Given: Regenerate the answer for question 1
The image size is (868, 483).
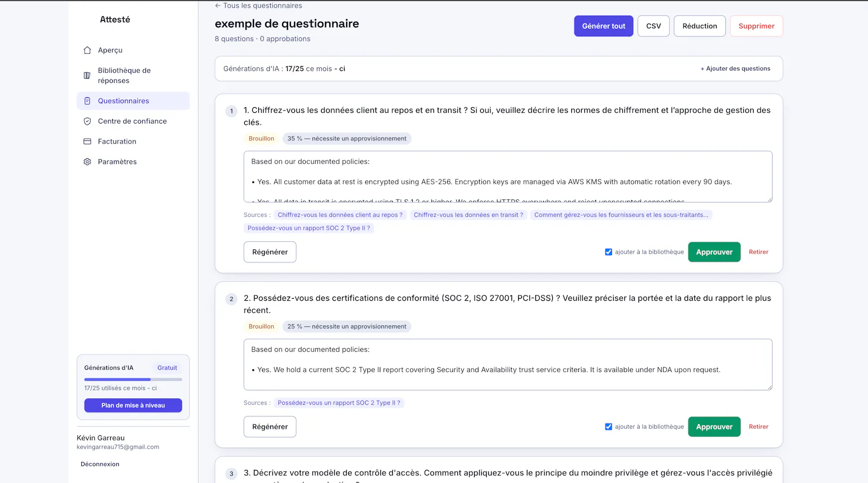Looking at the screenshot, I should tap(270, 252).
